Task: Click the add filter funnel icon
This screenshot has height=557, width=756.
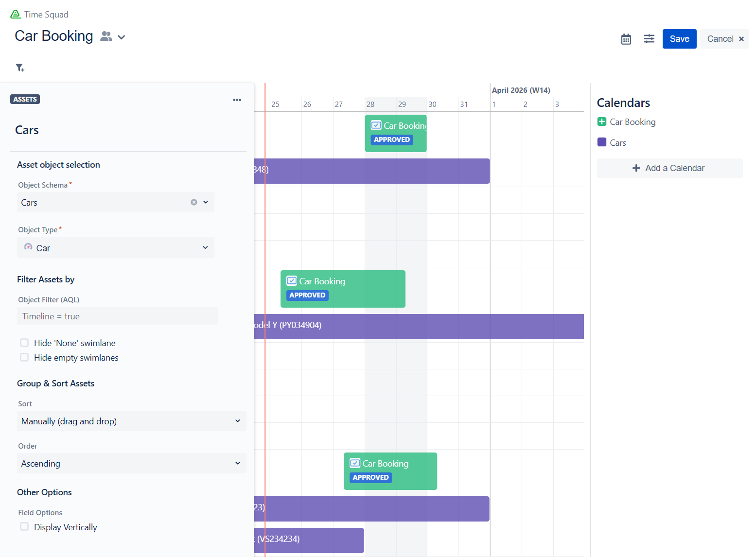Action: pos(20,68)
